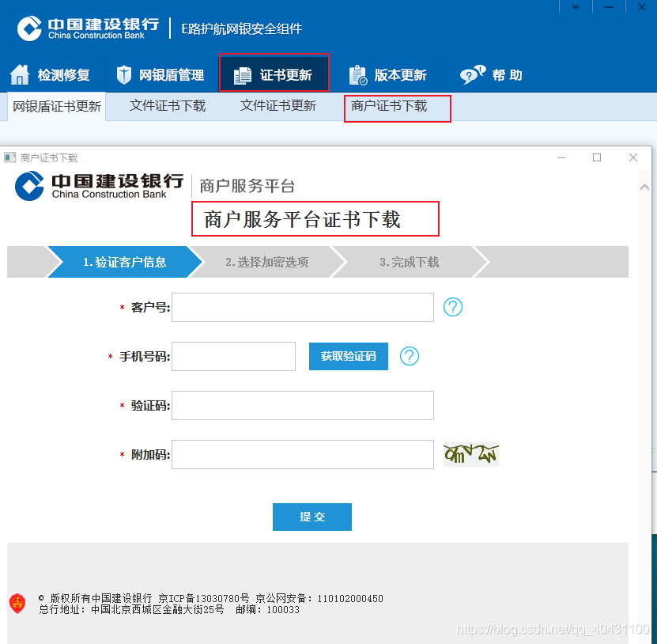
Task: Open the 帮助 menu
Action: coord(491,75)
